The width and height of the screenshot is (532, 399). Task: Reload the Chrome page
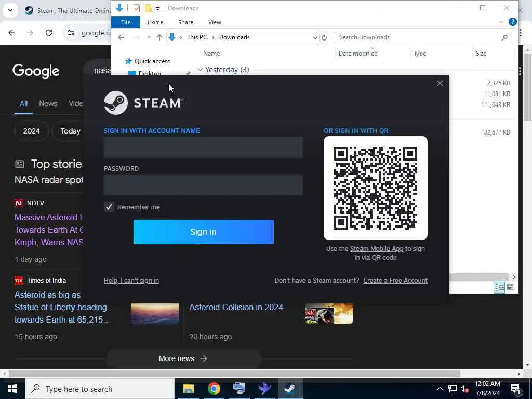(49, 33)
